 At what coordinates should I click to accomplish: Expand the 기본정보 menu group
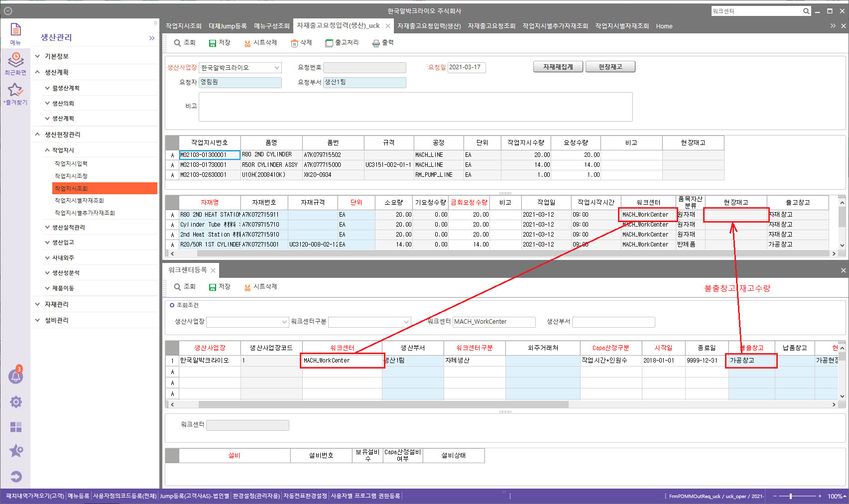pos(37,56)
